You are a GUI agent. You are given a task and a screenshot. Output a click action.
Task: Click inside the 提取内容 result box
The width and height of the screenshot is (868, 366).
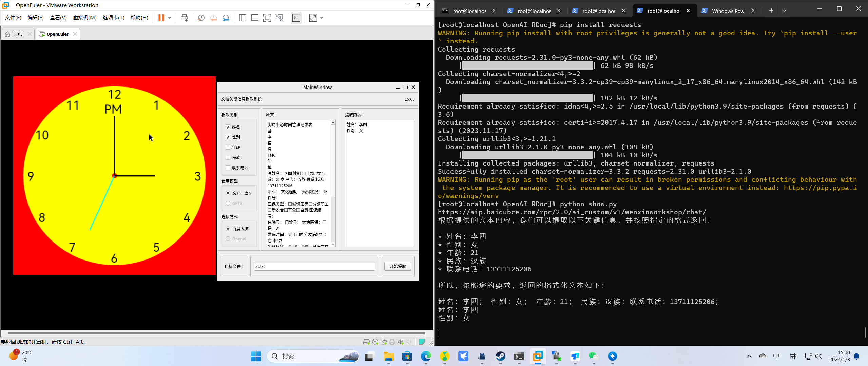[379, 183]
